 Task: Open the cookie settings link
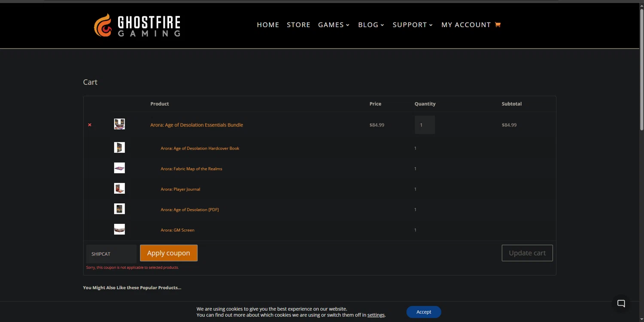[x=376, y=315]
